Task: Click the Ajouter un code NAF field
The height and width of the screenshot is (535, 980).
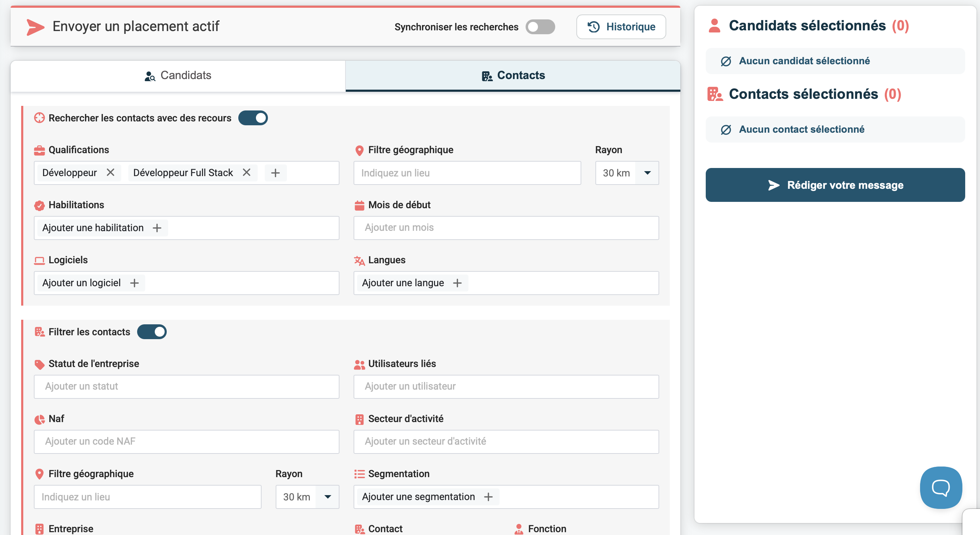Action: tap(186, 441)
